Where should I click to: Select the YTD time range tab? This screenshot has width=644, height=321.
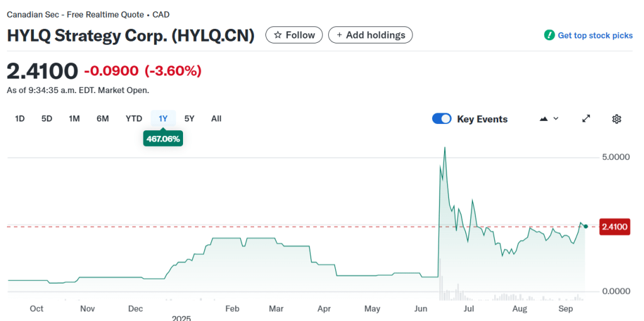click(134, 119)
